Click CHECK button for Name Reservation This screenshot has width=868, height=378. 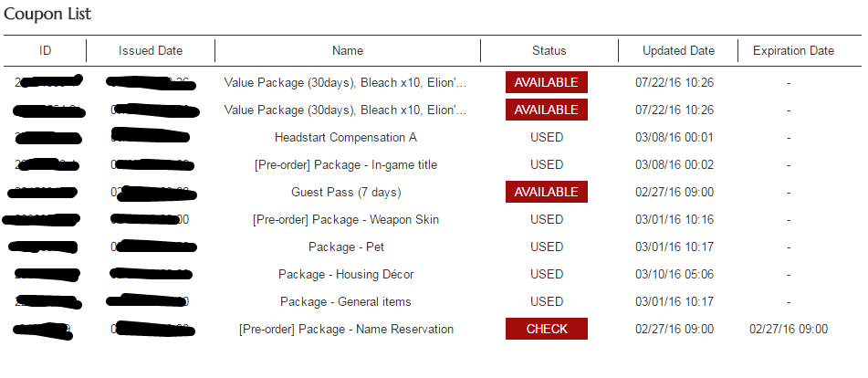tap(546, 329)
